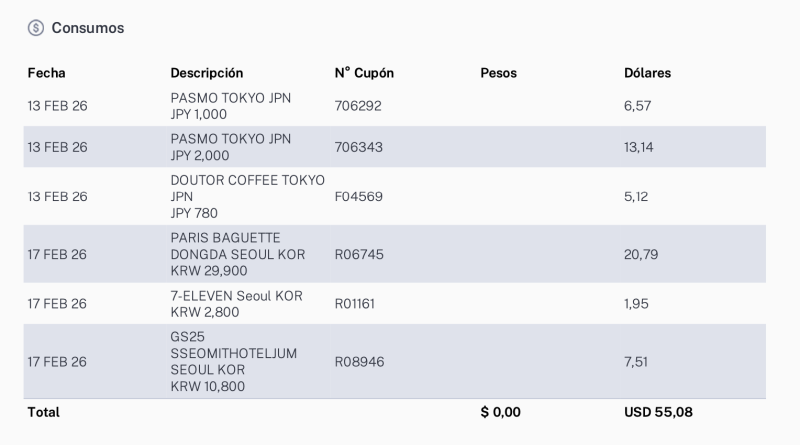Select the PASMO TOKYO JPY 1,000 row
The height and width of the screenshot is (445, 800).
tap(231, 106)
